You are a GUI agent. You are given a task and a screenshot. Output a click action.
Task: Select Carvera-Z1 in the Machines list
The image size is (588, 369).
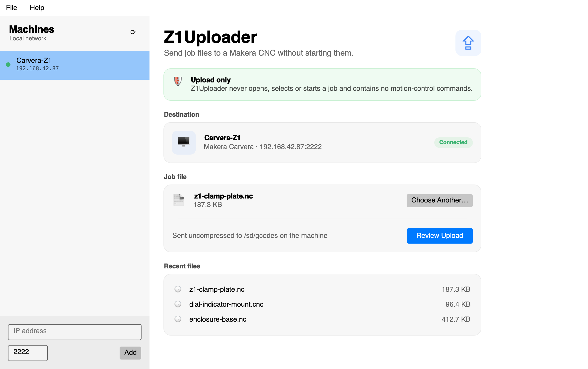(x=75, y=65)
